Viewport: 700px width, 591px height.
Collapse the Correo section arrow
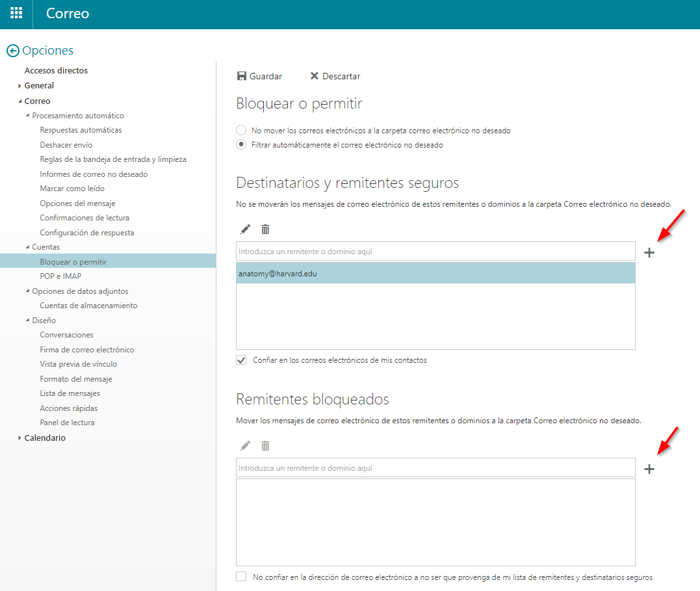coord(19,101)
